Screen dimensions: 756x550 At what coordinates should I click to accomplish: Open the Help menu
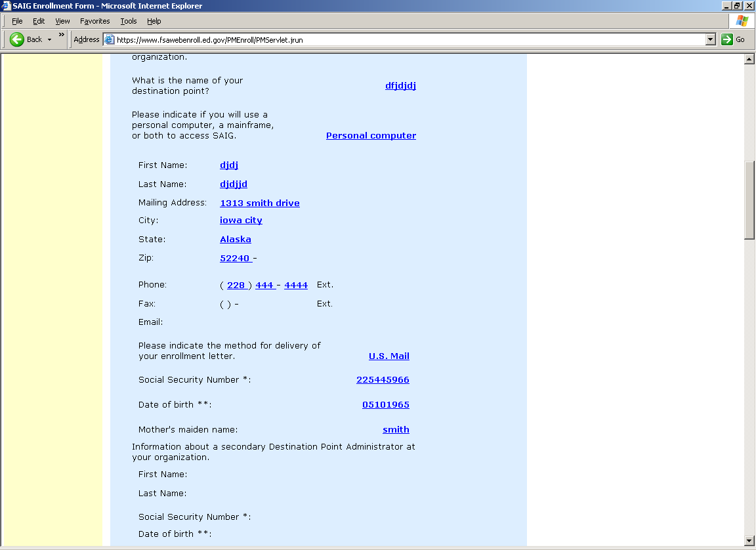(154, 21)
